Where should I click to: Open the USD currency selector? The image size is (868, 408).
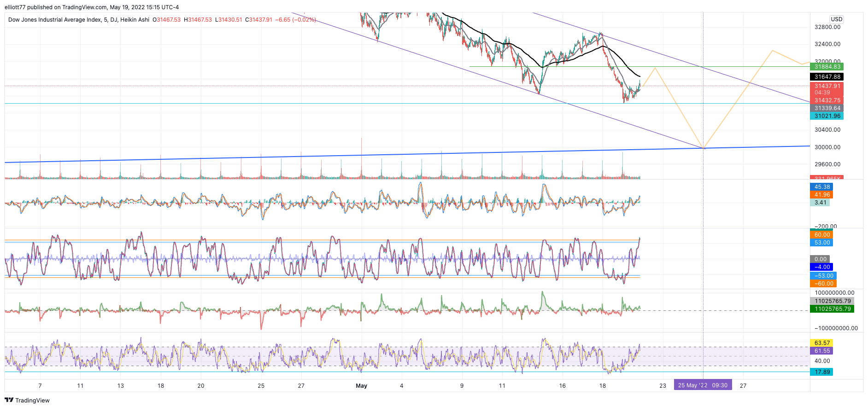point(836,19)
